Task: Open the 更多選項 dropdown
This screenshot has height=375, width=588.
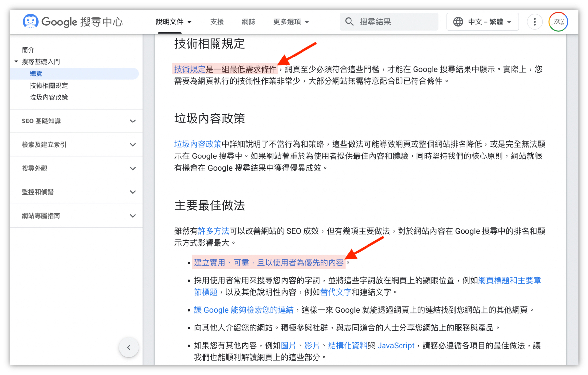Action: coord(291,22)
